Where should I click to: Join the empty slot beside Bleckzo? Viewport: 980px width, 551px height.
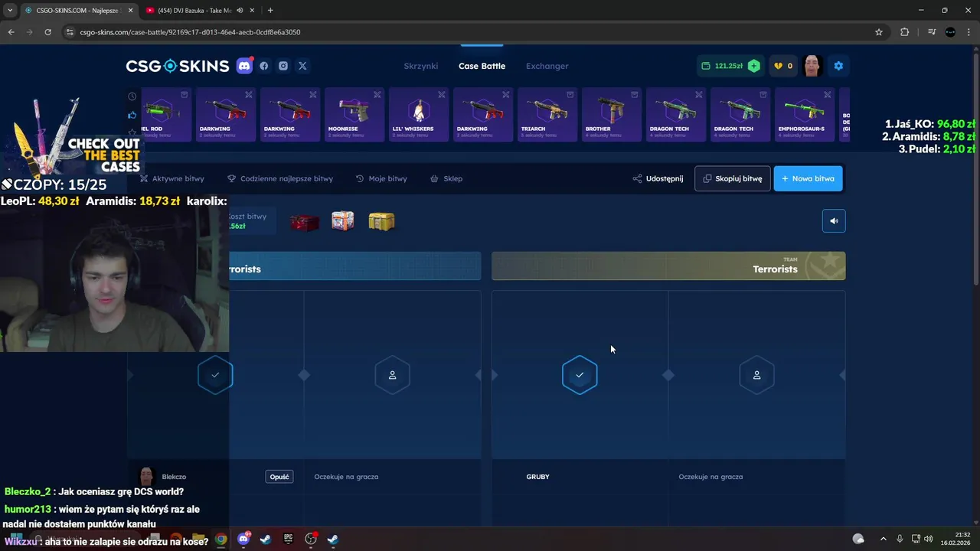pyautogui.click(x=392, y=375)
